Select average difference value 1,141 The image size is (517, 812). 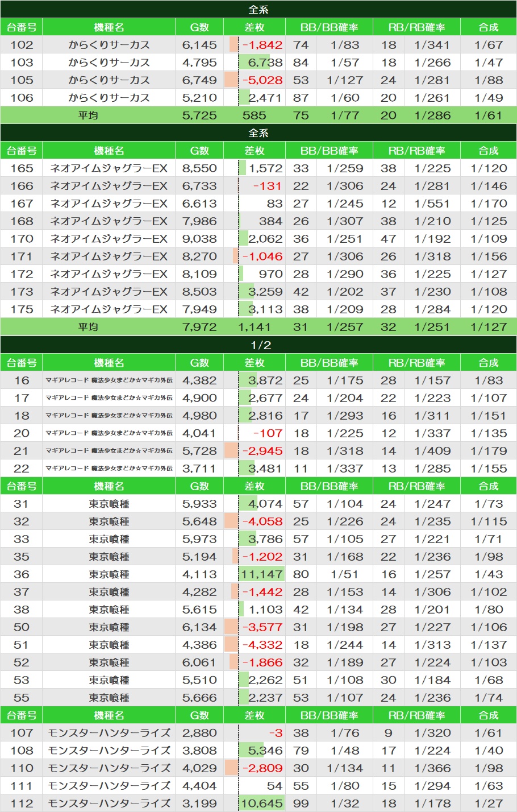click(x=254, y=327)
